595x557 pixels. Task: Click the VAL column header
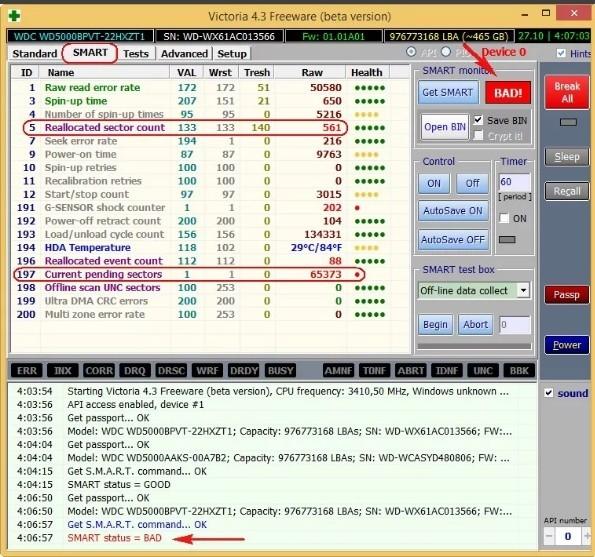coord(186,72)
